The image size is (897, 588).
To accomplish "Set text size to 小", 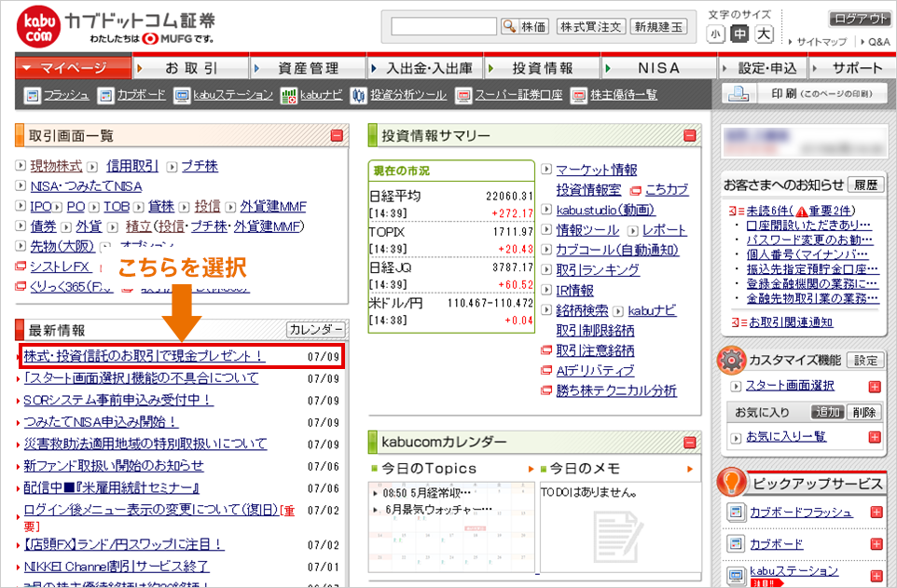I will [715, 34].
